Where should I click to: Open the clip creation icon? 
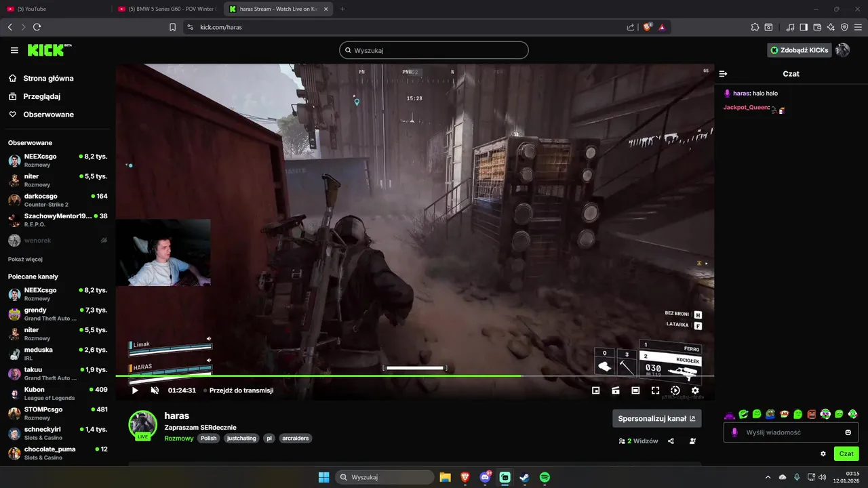click(616, 390)
